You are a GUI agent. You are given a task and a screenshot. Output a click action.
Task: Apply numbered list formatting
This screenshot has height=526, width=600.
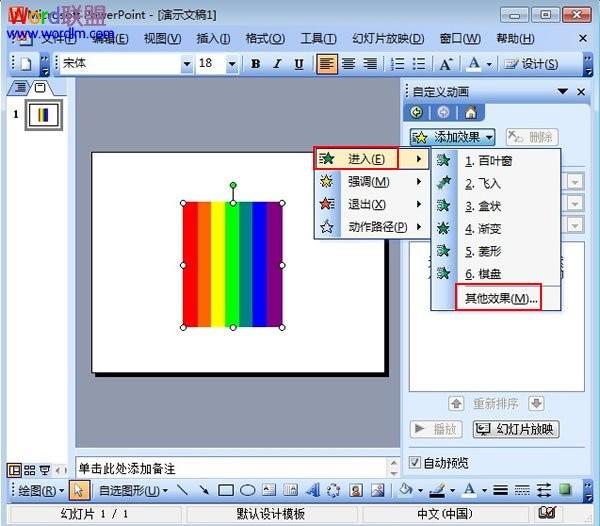point(397,64)
